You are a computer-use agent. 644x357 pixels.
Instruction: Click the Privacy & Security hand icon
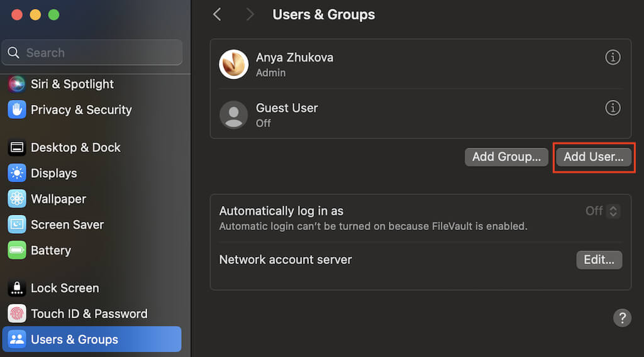tap(17, 109)
